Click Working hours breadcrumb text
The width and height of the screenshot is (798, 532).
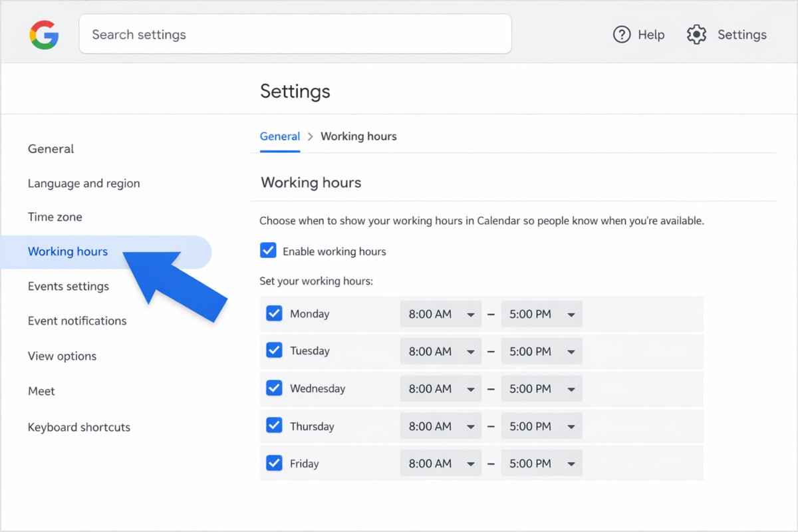pyautogui.click(x=358, y=136)
